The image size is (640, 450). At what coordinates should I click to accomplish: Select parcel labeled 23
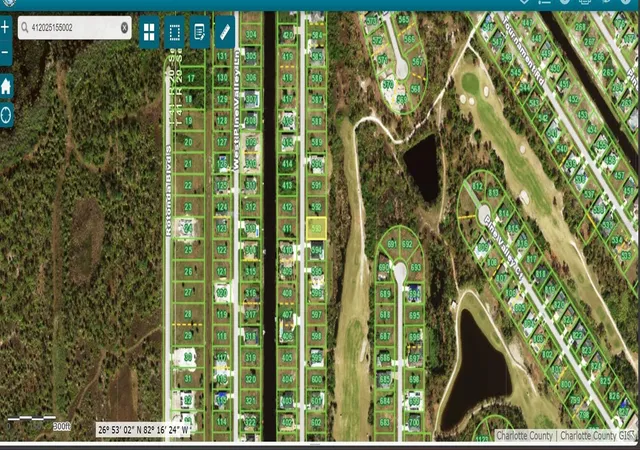pyautogui.click(x=188, y=207)
